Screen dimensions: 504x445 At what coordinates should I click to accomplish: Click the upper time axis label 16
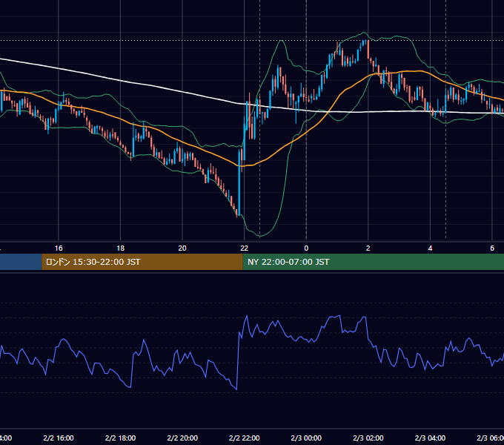(59, 248)
